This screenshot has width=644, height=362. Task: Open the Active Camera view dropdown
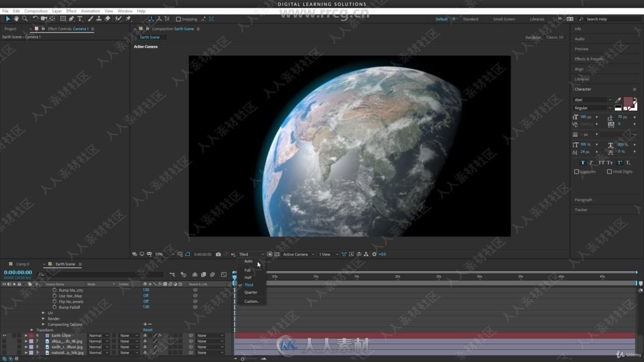[298, 254]
